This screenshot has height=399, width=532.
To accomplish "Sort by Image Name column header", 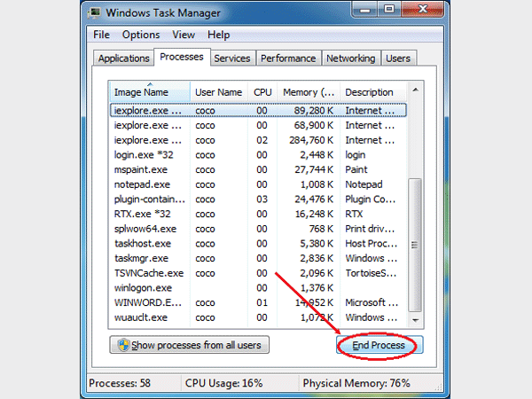I will pyautogui.click(x=150, y=92).
